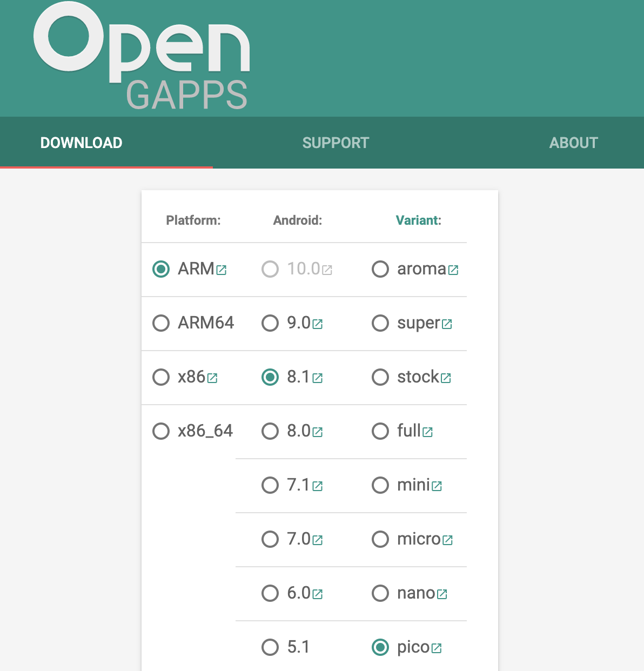Click the ARM64 label text

point(206,323)
